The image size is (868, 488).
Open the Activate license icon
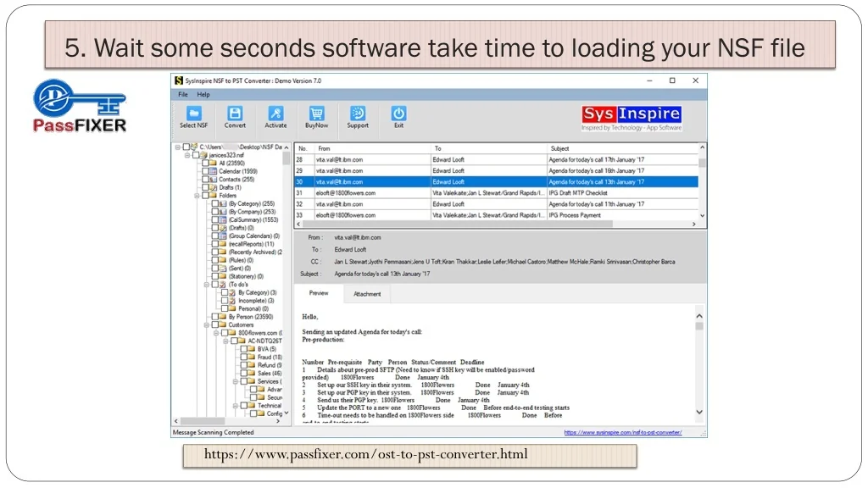coord(275,114)
